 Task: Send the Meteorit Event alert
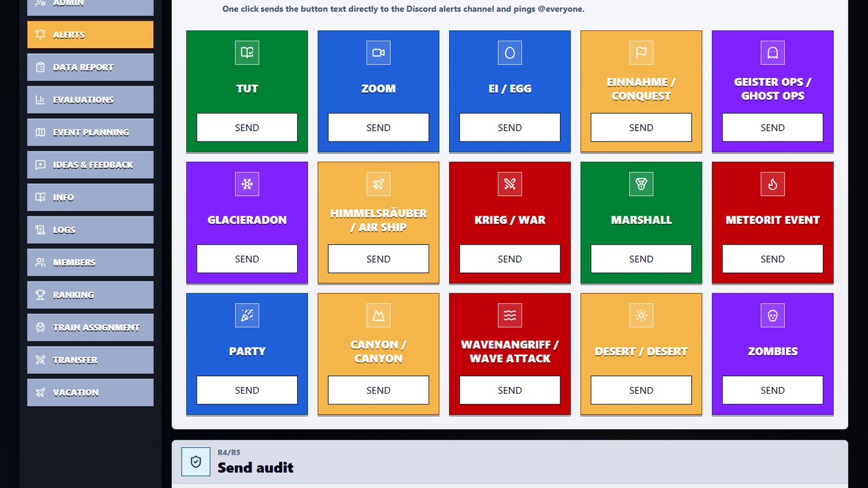(773, 259)
